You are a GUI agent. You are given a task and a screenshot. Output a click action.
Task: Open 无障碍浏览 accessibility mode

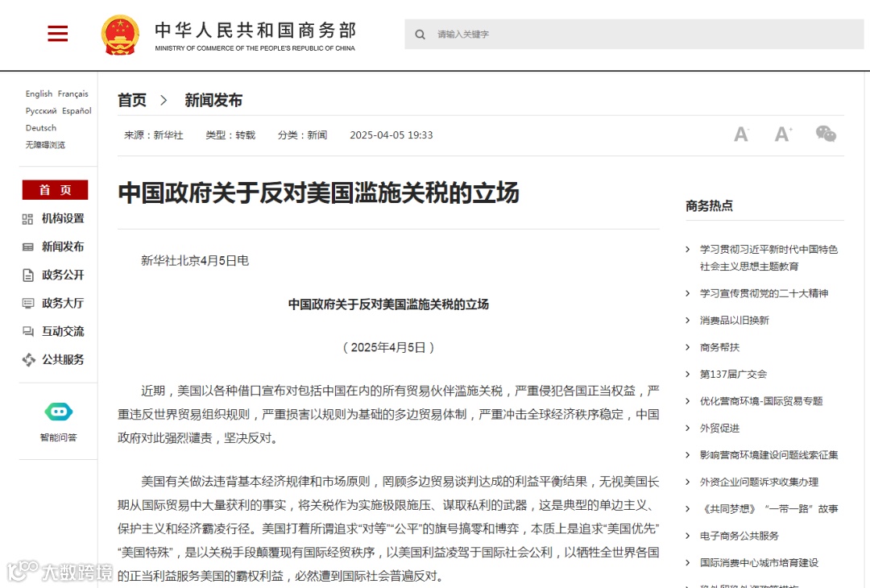45,145
